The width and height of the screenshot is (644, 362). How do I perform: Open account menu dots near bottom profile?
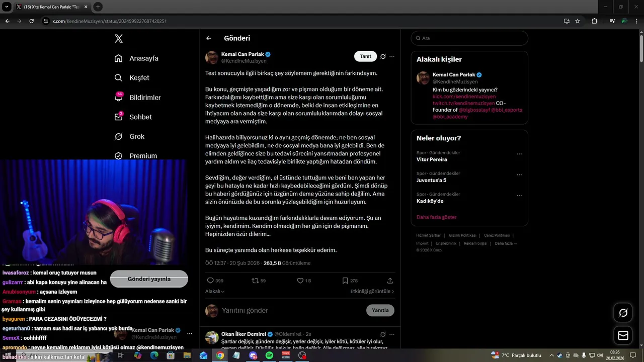(190, 333)
